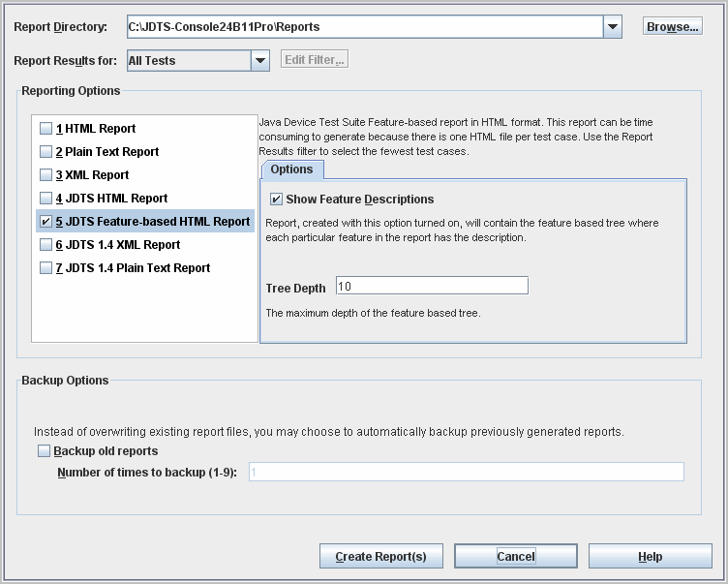This screenshot has width=728, height=584.
Task: Click Number of times to backup field
Action: (467, 472)
